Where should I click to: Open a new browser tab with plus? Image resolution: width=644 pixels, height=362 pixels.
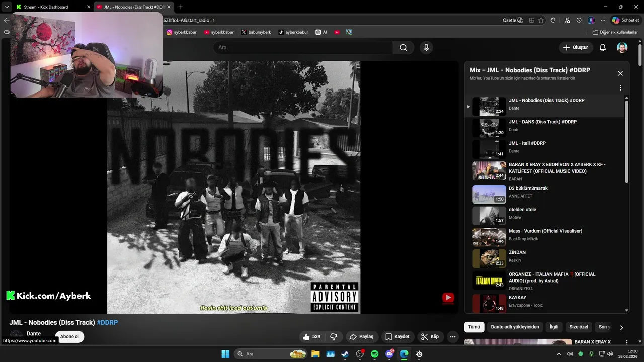click(x=181, y=7)
